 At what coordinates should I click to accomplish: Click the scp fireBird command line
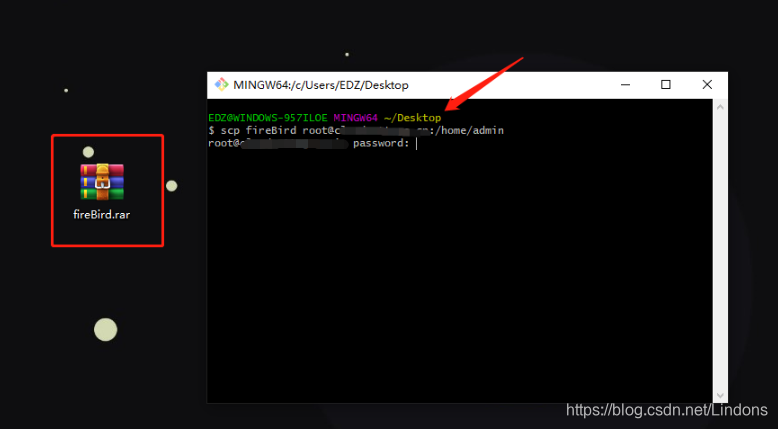click(x=356, y=131)
